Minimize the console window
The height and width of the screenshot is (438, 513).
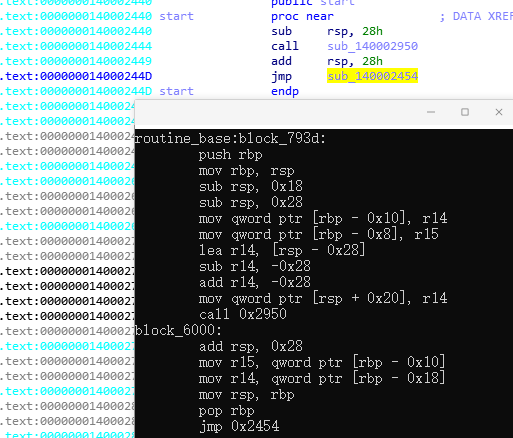431,112
